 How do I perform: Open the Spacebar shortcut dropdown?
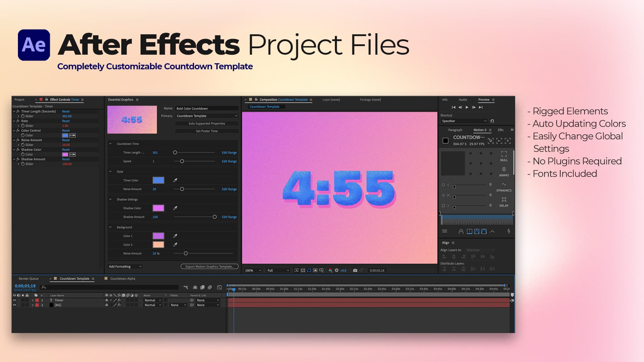464,121
